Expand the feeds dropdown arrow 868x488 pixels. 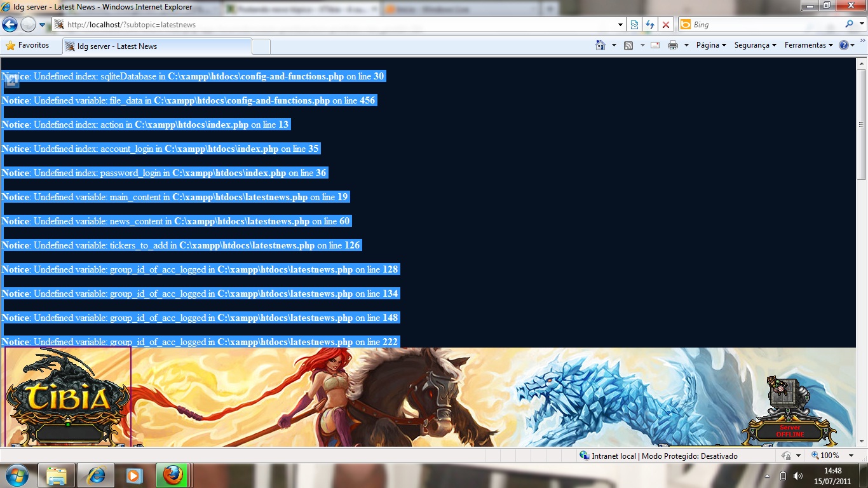click(642, 45)
